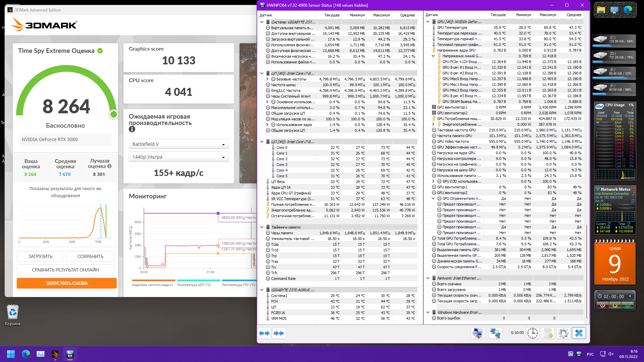The width and height of the screenshot is (644, 362).
Task: Expand the Базовые частоты sensor row
Action: click(x=267, y=79)
